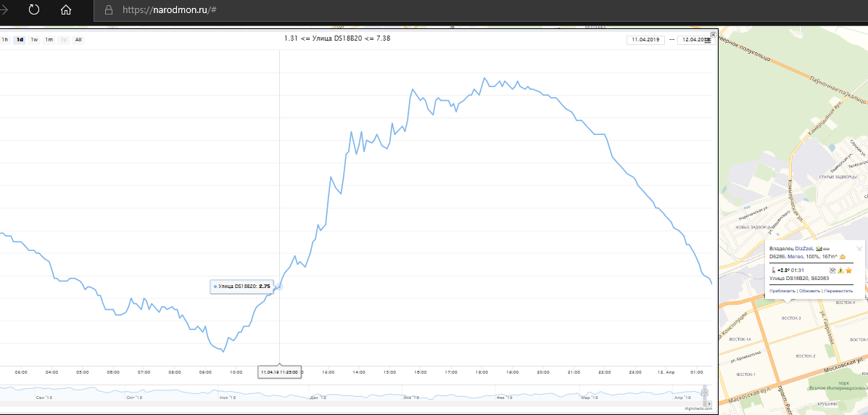Click the thumbs-up like icon
868x415 pixels.
(843, 257)
